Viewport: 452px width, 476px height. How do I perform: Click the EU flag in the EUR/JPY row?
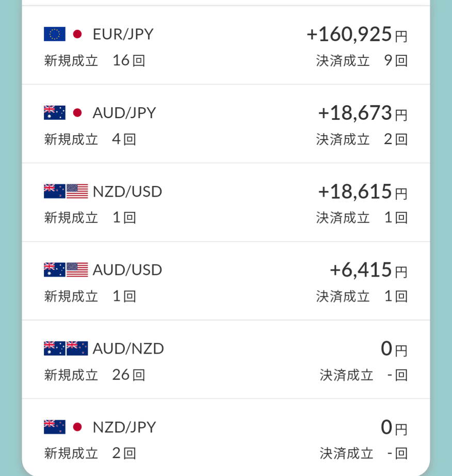(55, 34)
